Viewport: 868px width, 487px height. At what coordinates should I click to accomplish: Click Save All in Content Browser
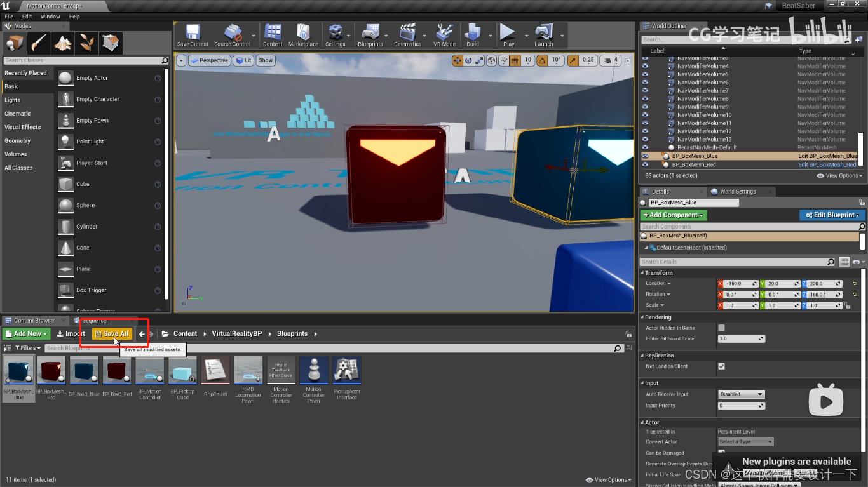point(112,333)
